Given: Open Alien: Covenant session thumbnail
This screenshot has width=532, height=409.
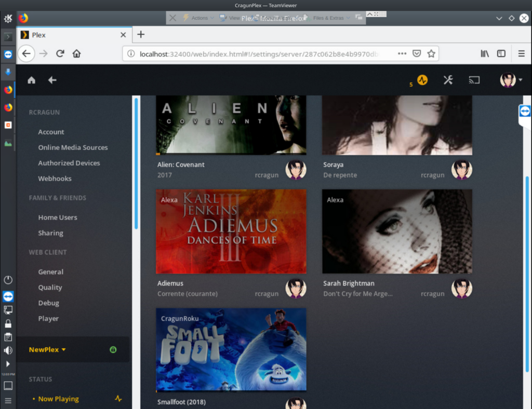Looking at the screenshot, I should click(231, 125).
